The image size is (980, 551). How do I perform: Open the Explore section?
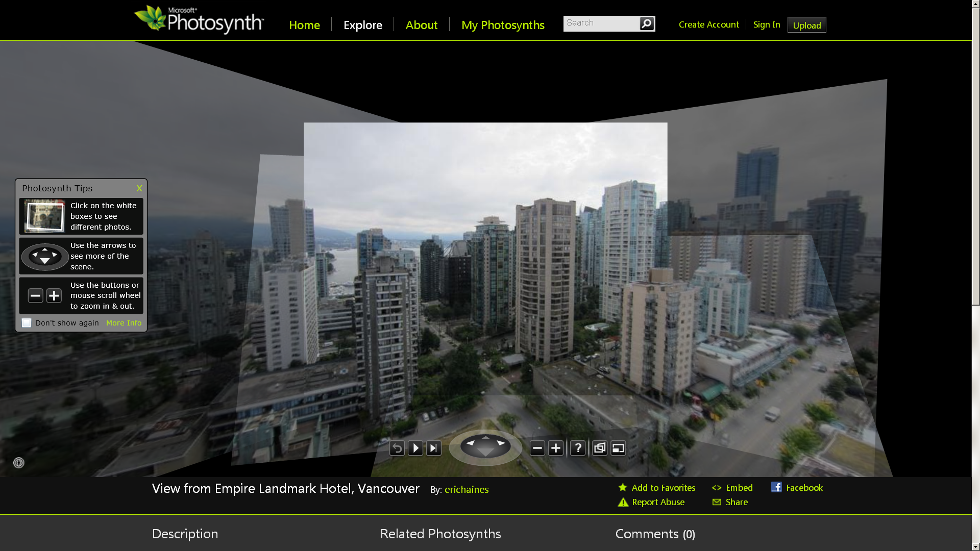pos(363,24)
